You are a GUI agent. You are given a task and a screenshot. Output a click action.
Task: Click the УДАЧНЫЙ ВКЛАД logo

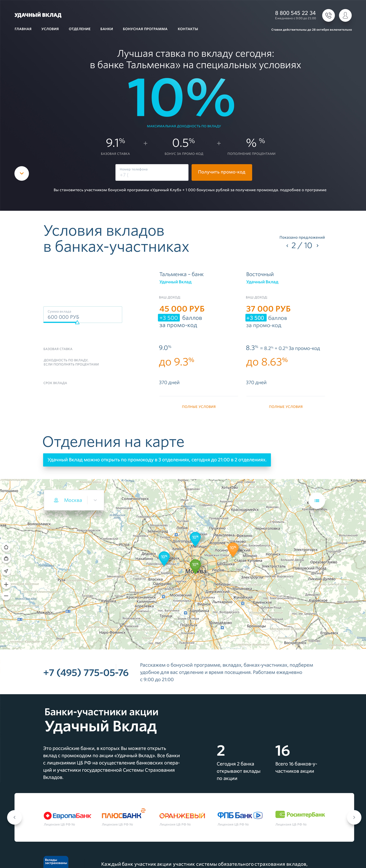(x=38, y=15)
